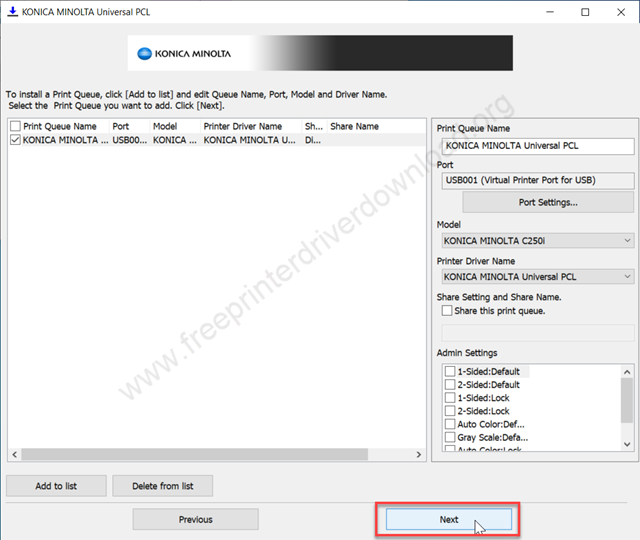The width and height of the screenshot is (640, 540).
Task: Click the Port column header
Action: click(130, 126)
